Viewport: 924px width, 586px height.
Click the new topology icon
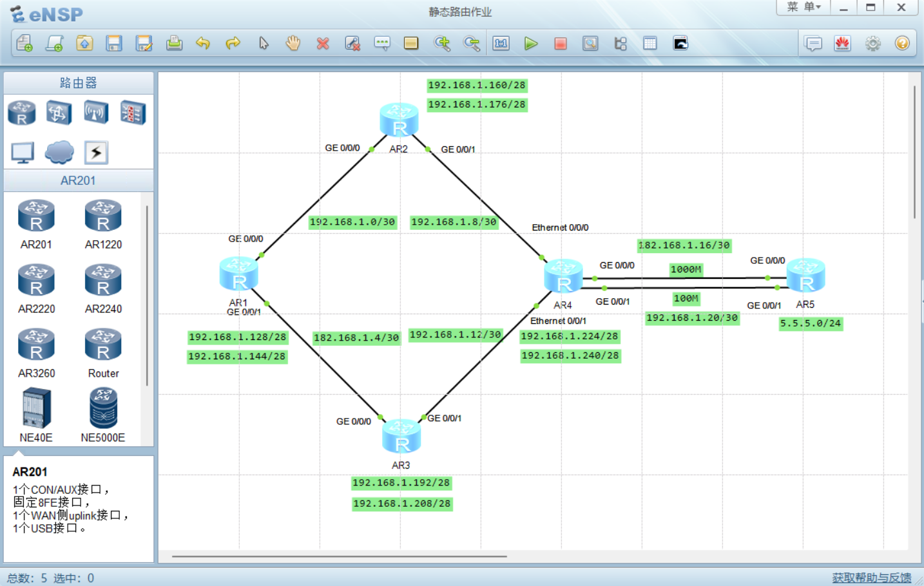[x=24, y=43]
